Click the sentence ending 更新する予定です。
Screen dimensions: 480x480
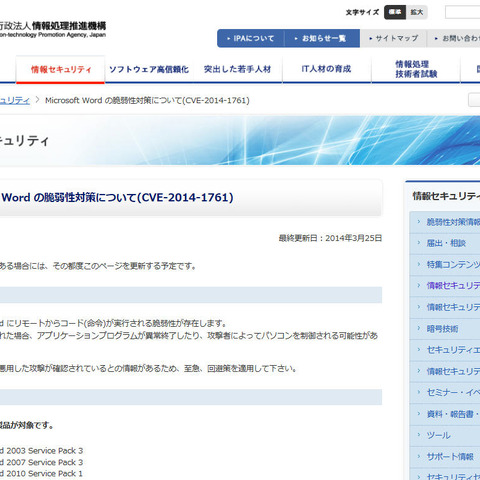pyautogui.click(x=98, y=266)
